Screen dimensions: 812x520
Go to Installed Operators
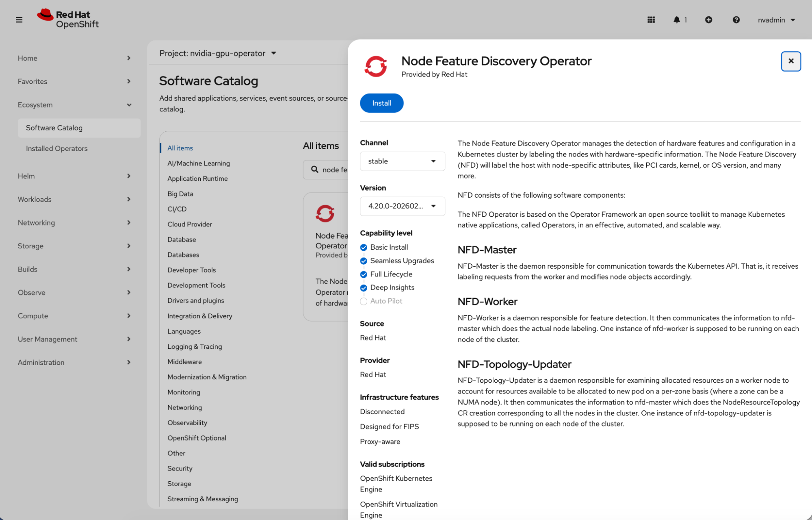tap(57, 148)
